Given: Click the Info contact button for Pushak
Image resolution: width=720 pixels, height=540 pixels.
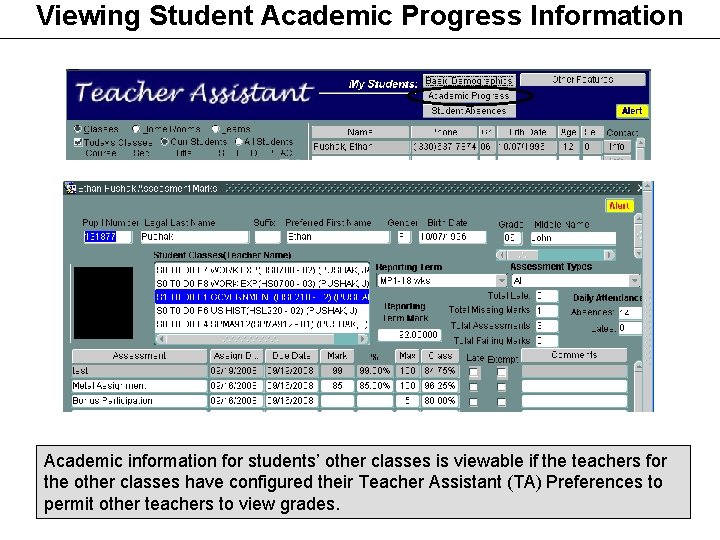Looking at the screenshot, I should [x=617, y=147].
